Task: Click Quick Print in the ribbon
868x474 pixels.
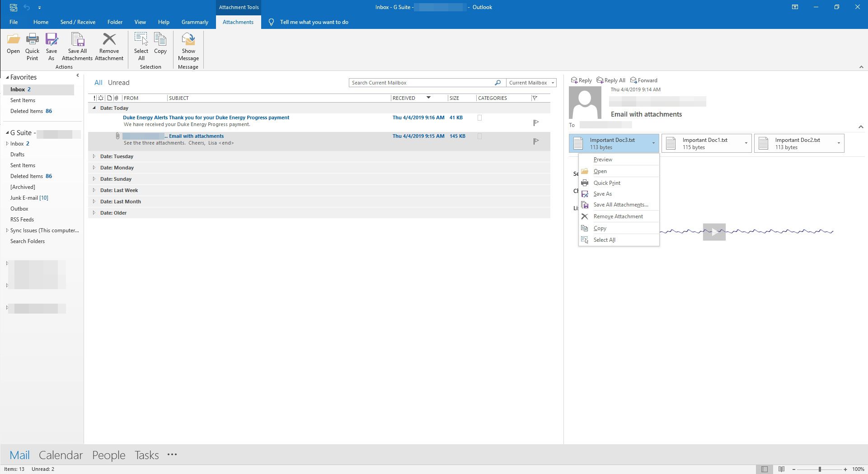Action: click(x=32, y=47)
